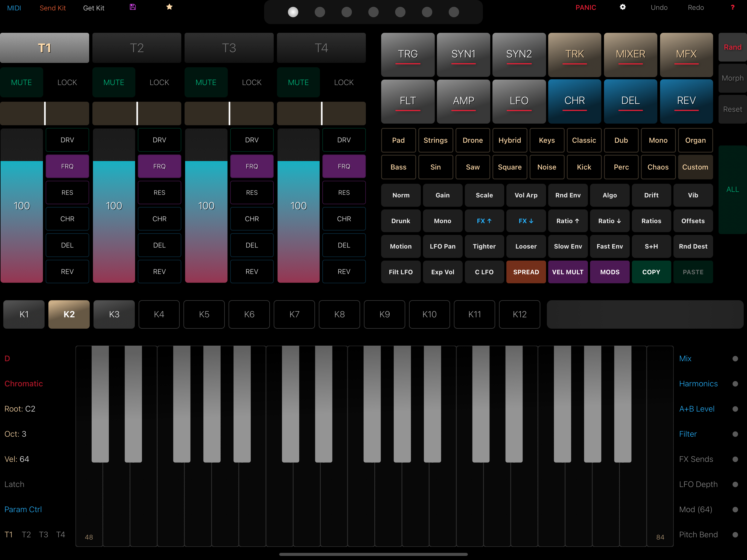Lock track T4
Viewport: 747px width, 560px height.
tap(344, 82)
